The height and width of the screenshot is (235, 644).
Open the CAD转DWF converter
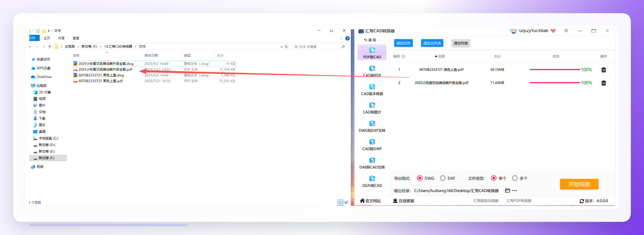372,145
